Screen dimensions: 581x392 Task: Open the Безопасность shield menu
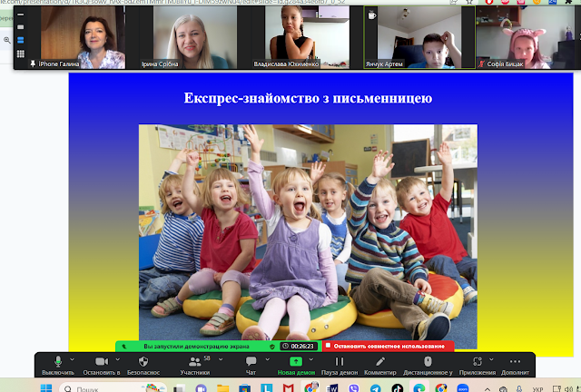[143, 365]
